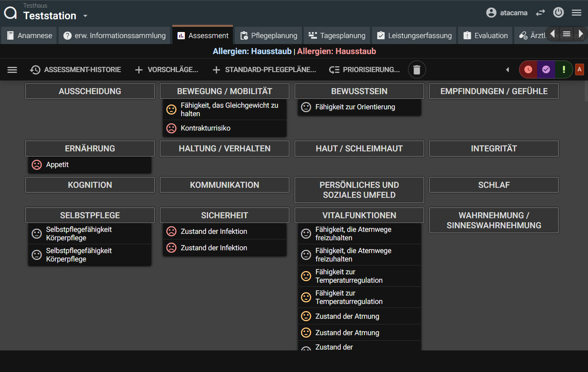The image size is (588, 372).
Task: Toggle the green exclamation mark filter
Action: (x=564, y=70)
